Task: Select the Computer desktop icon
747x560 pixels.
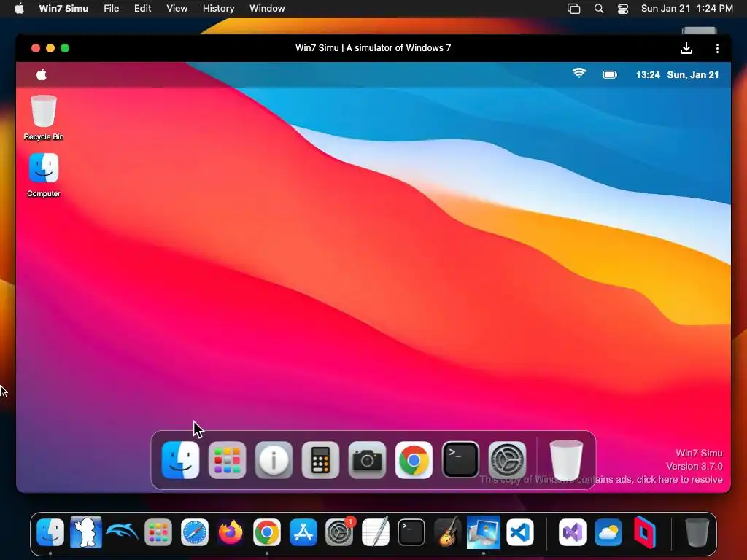Action: (43, 175)
